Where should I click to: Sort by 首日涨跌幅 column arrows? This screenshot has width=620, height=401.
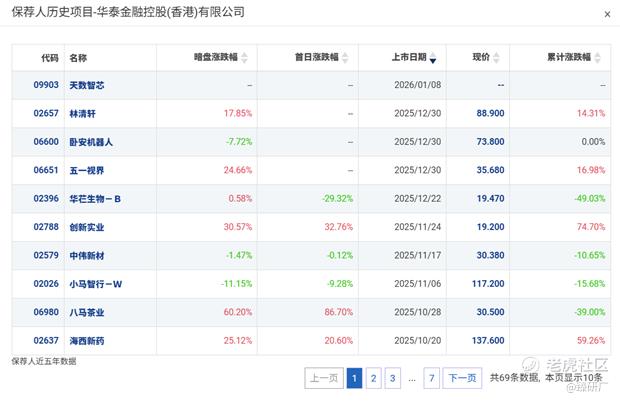click(345, 58)
